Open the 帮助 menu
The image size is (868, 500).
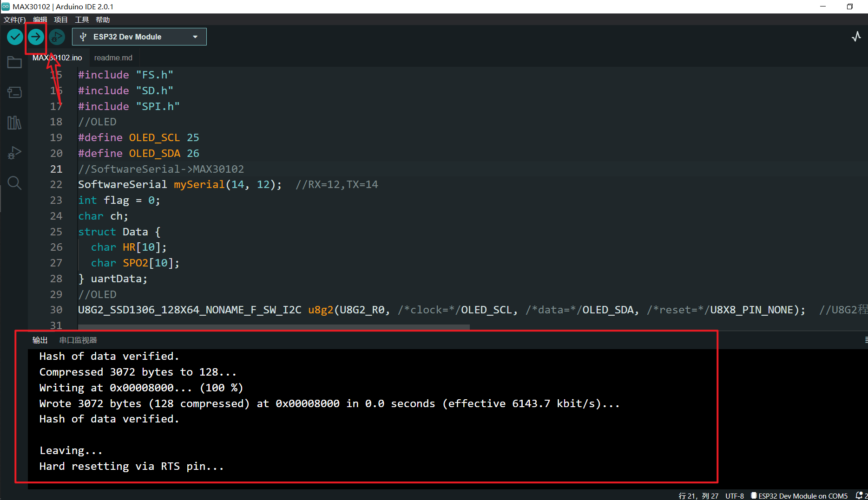(x=103, y=19)
